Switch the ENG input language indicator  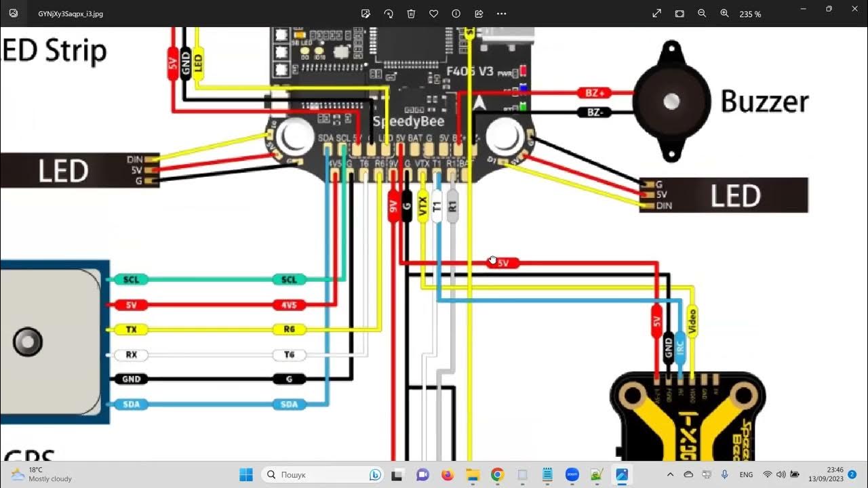[746, 474]
